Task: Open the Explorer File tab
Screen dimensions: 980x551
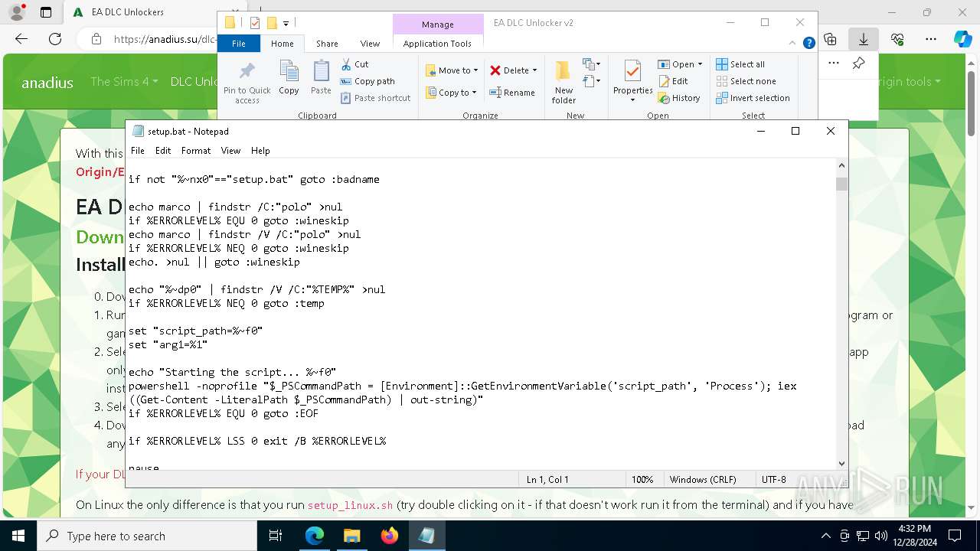Action: pos(239,44)
